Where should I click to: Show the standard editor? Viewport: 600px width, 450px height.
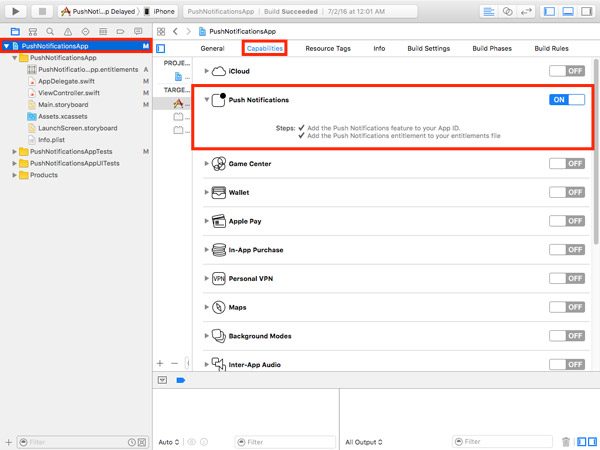(489, 11)
